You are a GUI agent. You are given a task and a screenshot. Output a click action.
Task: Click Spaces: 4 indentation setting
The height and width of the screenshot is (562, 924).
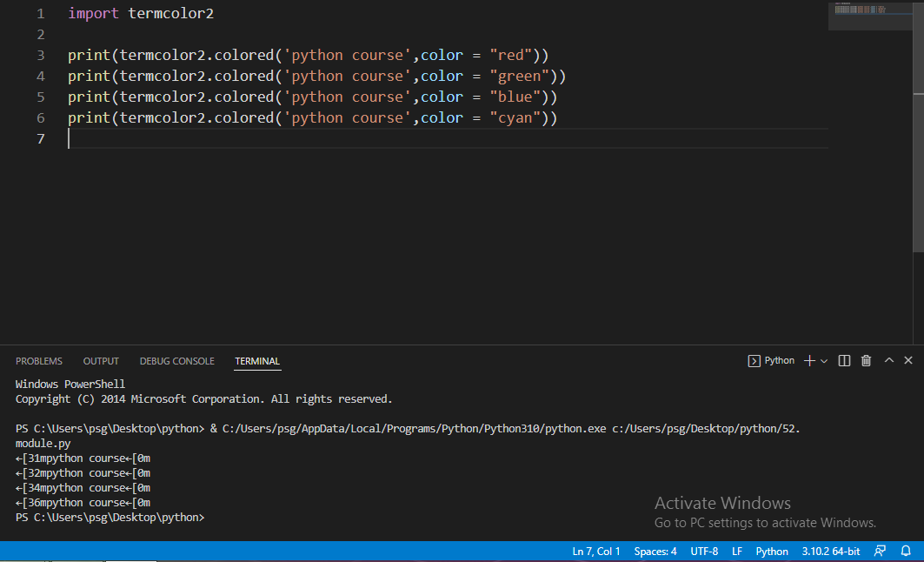[x=655, y=552]
